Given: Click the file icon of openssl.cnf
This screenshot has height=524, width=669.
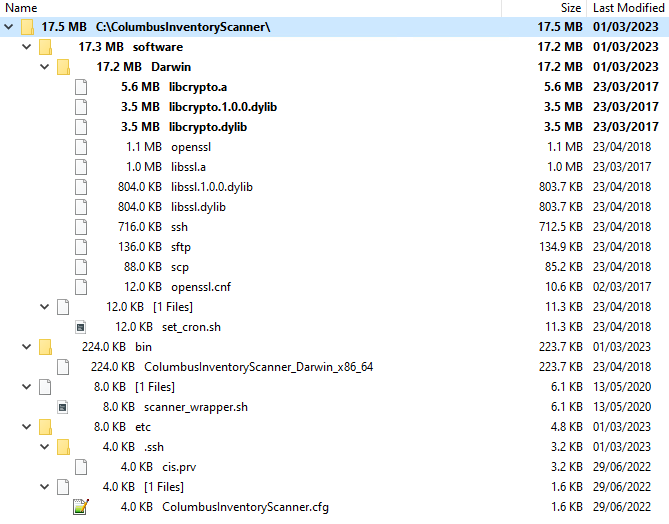Looking at the screenshot, I should coord(81,287).
